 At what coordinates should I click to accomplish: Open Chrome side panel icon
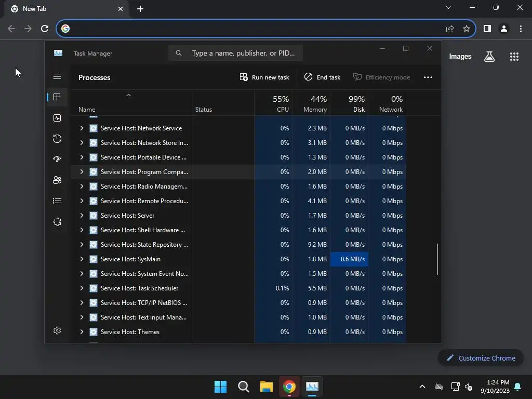[487, 29]
